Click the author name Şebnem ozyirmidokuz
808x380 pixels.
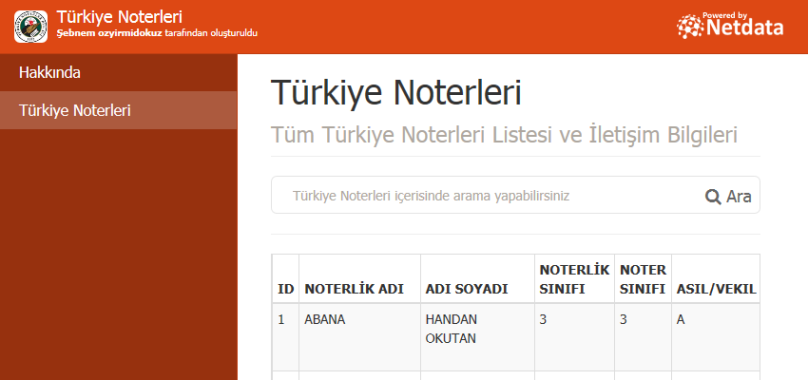pyautogui.click(x=109, y=34)
